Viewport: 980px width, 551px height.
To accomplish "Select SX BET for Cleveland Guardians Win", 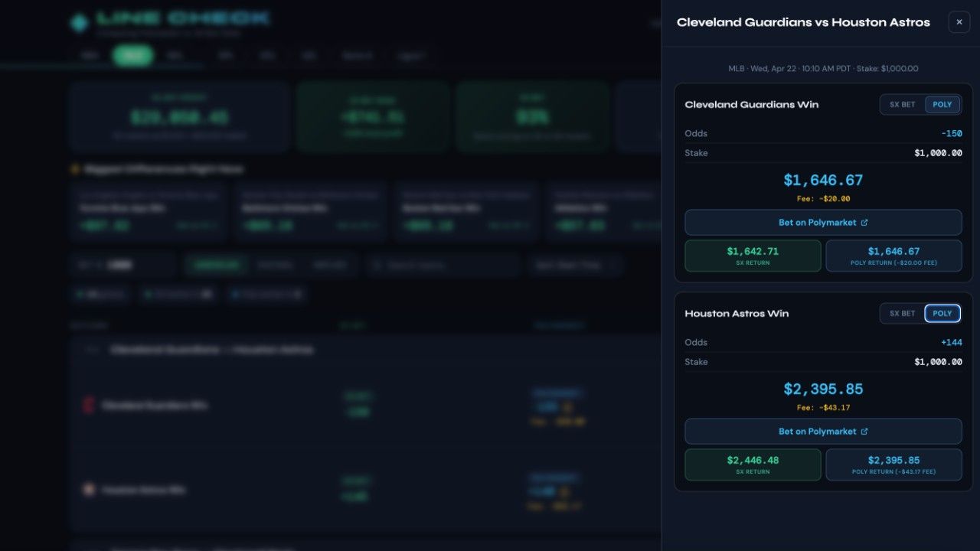I will pyautogui.click(x=902, y=105).
